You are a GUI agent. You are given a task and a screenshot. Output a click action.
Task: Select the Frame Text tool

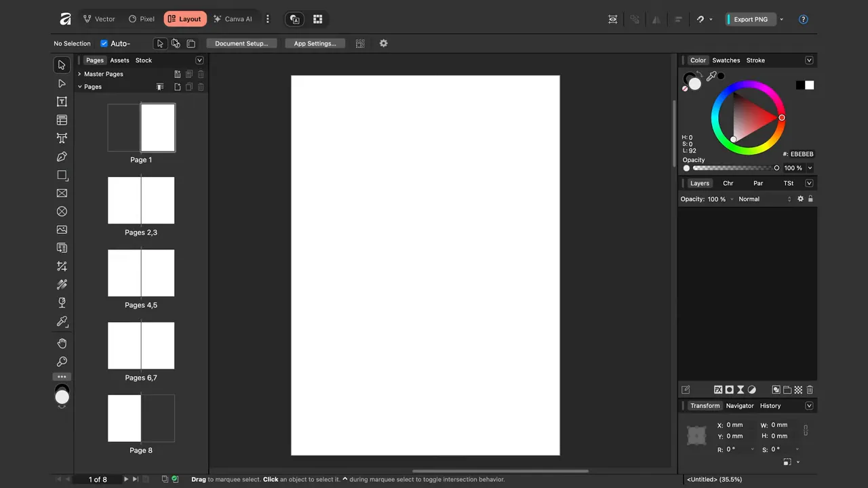tap(62, 101)
